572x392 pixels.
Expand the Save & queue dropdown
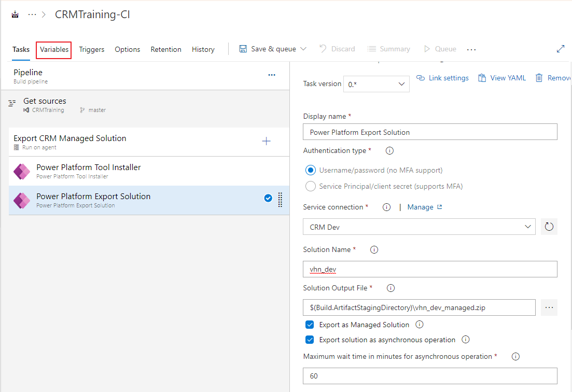click(303, 49)
